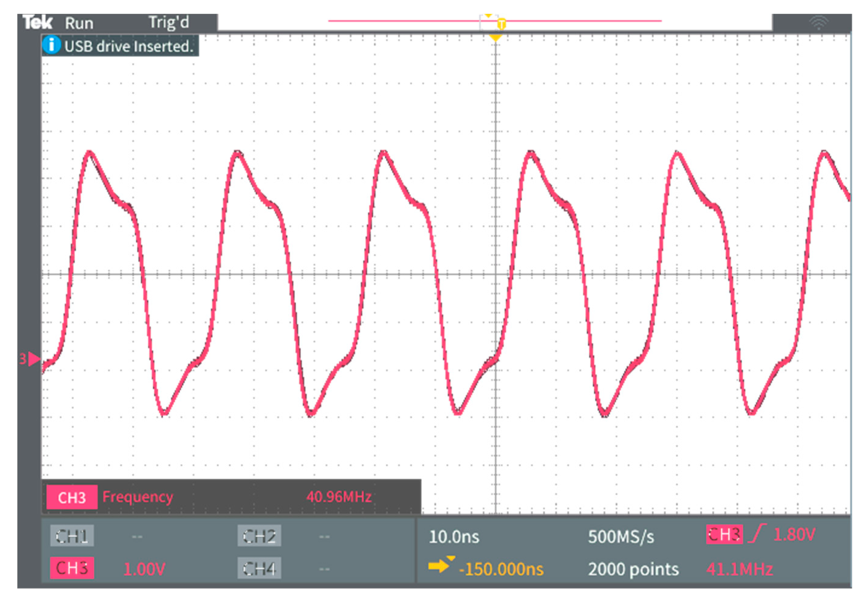This screenshot has height=602, width=868.
Task: Open the CH3 1.00V vertical scale setting
Action: [145, 569]
